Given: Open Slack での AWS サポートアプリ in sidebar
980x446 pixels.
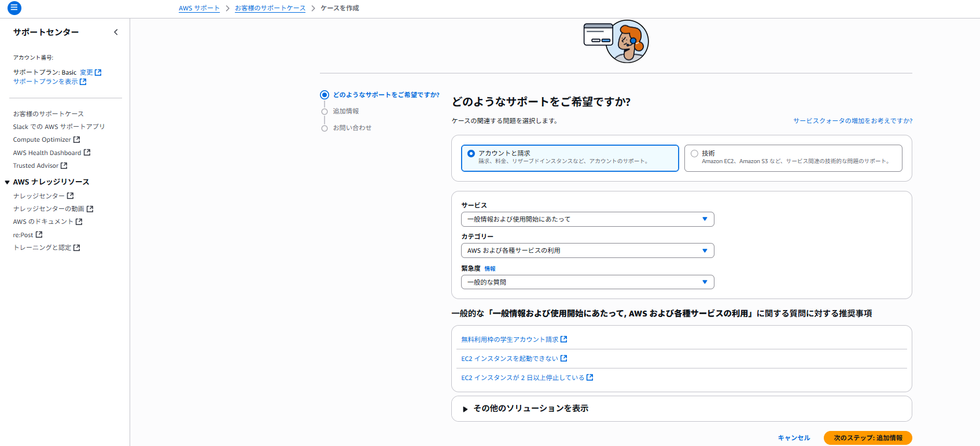Looking at the screenshot, I should 59,127.
